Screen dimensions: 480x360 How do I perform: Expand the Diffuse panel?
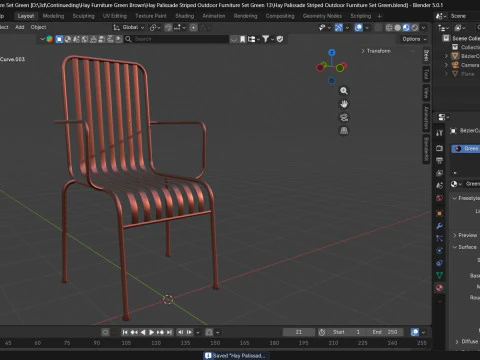(467, 341)
